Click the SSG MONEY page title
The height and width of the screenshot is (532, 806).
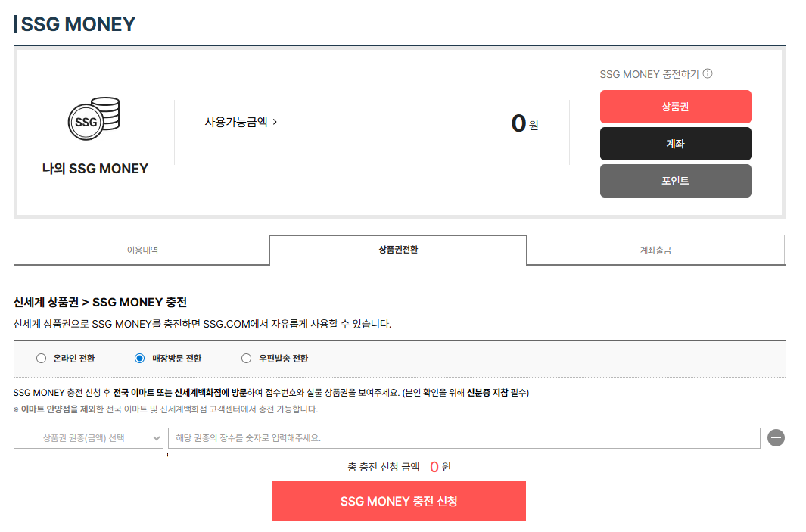(x=73, y=23)
